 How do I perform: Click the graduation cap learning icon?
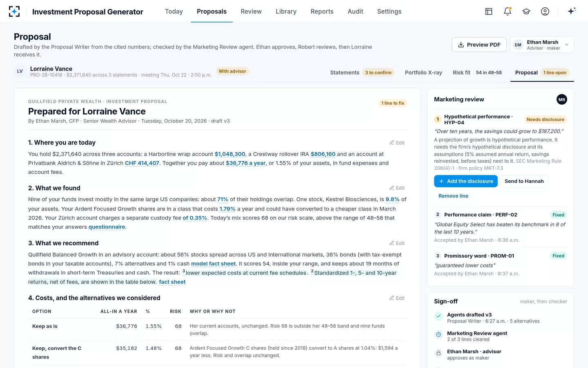[x=526, y=11]
